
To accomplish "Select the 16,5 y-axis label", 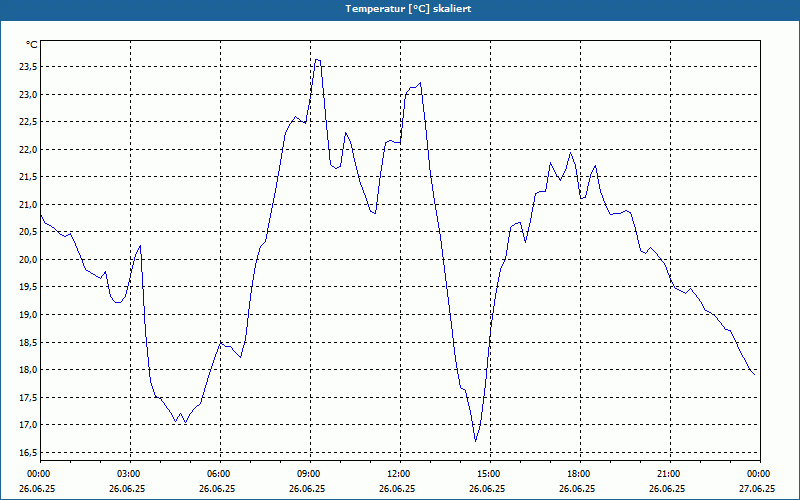I will (28, 453).
